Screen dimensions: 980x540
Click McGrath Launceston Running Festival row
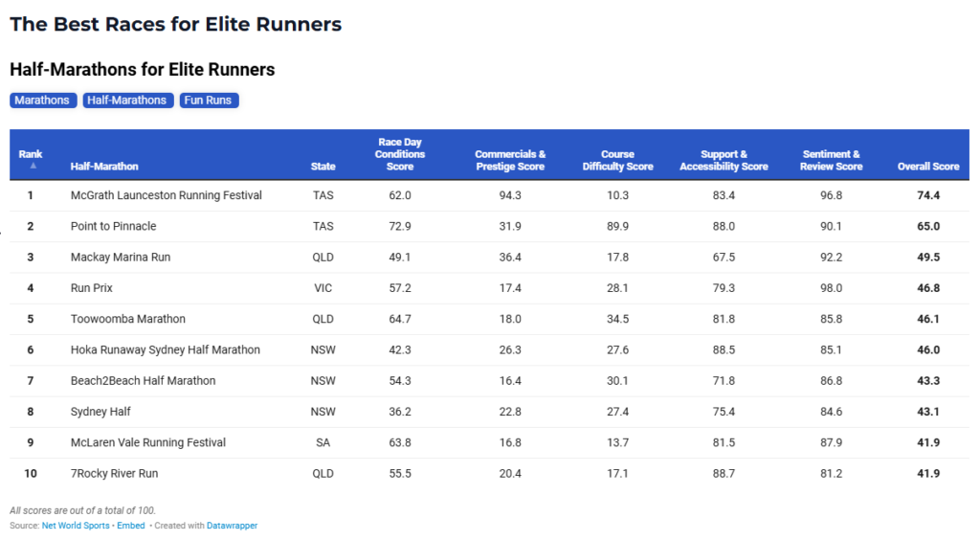click(166, 195)
